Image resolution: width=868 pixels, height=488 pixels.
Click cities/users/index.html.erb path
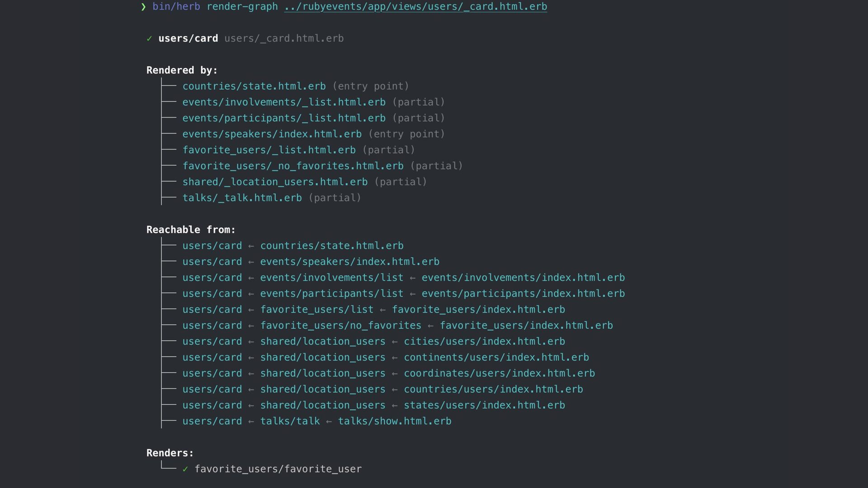pyautogui.click(x=484, y=342)
